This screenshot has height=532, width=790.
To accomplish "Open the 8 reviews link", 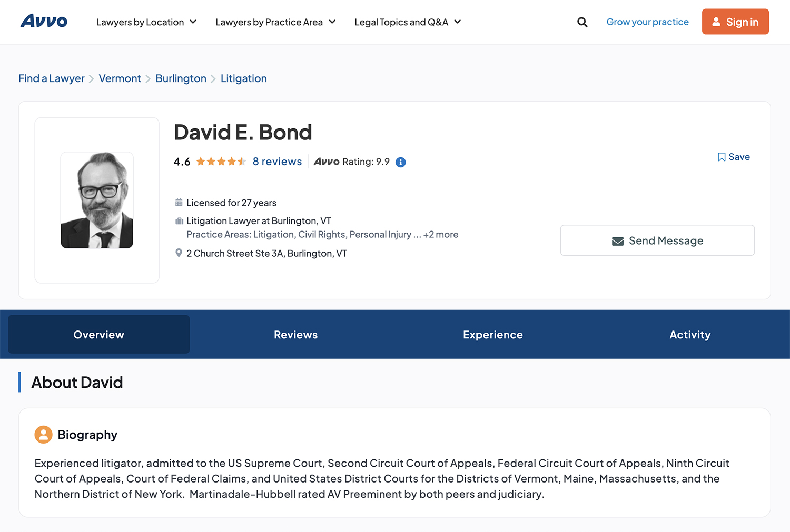I will coord(277,162).
